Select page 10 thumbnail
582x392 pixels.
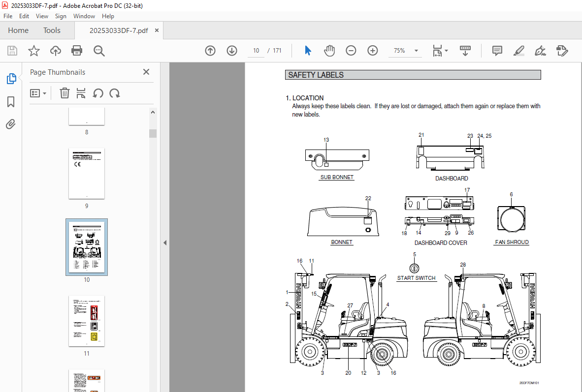pyautogui.click(x=87, y=247)
